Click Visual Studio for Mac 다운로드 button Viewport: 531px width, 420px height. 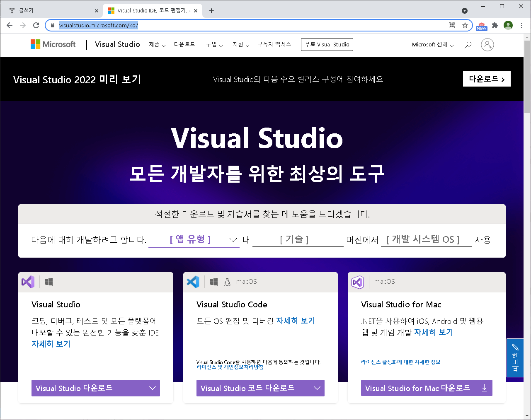(427, 388)
